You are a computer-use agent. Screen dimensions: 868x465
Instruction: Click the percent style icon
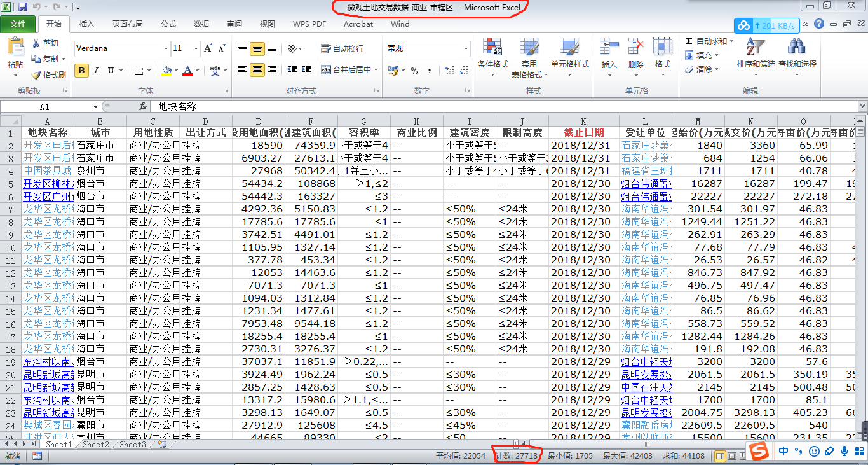tap(414, 71)
